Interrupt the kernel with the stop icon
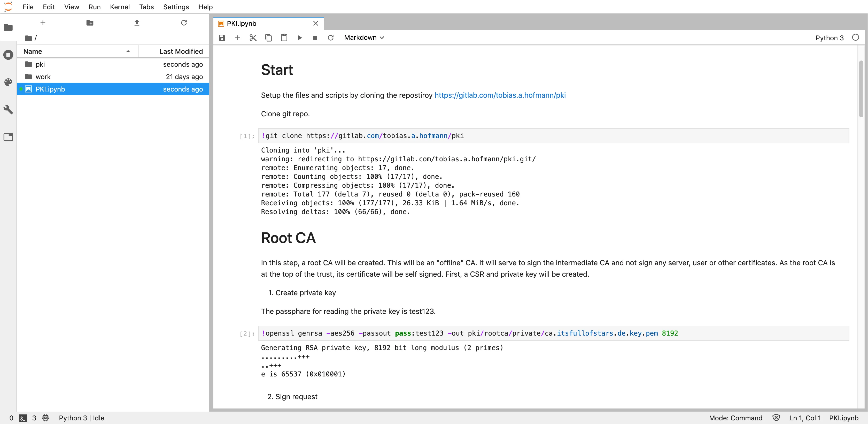The width and height of the screenshot is (868, 424). tap(315, 38)
